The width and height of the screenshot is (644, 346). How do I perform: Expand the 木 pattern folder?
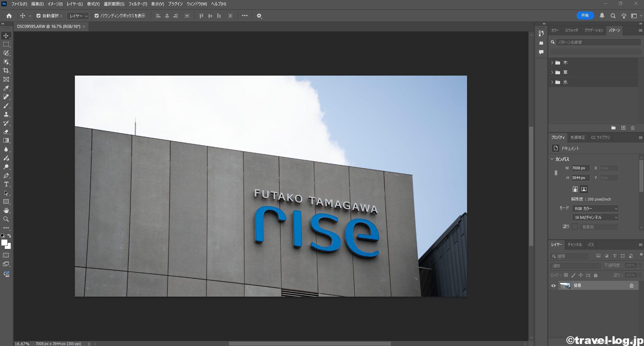tap(552, 63)
